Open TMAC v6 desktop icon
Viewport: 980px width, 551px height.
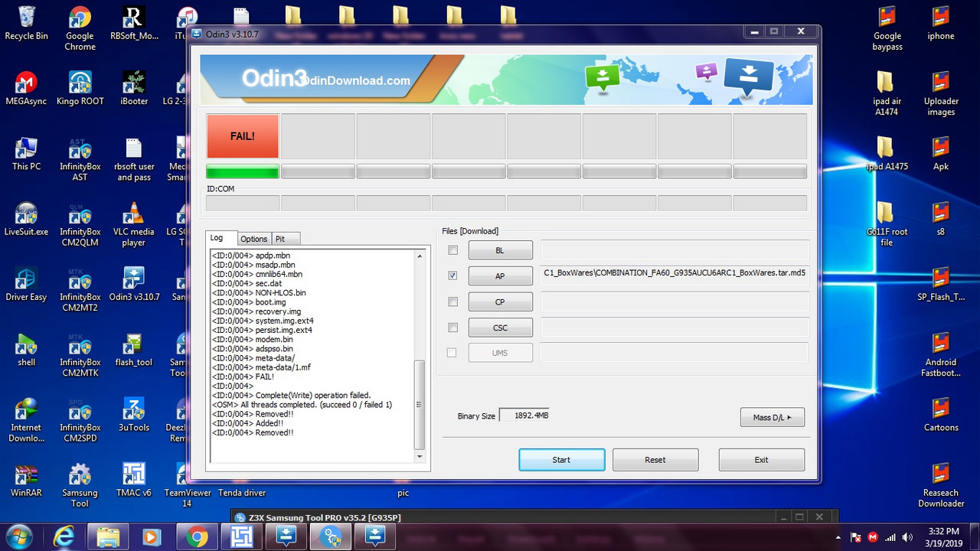(x=134, y=480)
